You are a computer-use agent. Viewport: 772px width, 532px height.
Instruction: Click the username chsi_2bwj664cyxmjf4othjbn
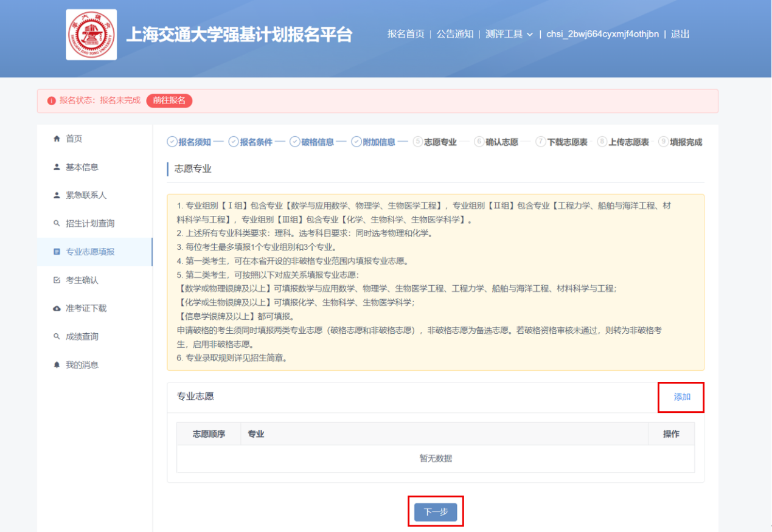[x=602, y=34]
